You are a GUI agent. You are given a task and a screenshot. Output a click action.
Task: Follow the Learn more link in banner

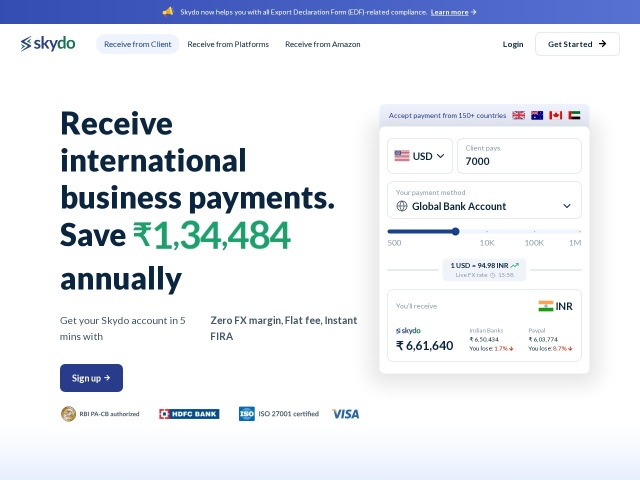pyautogui.click(x=449, y=12)
